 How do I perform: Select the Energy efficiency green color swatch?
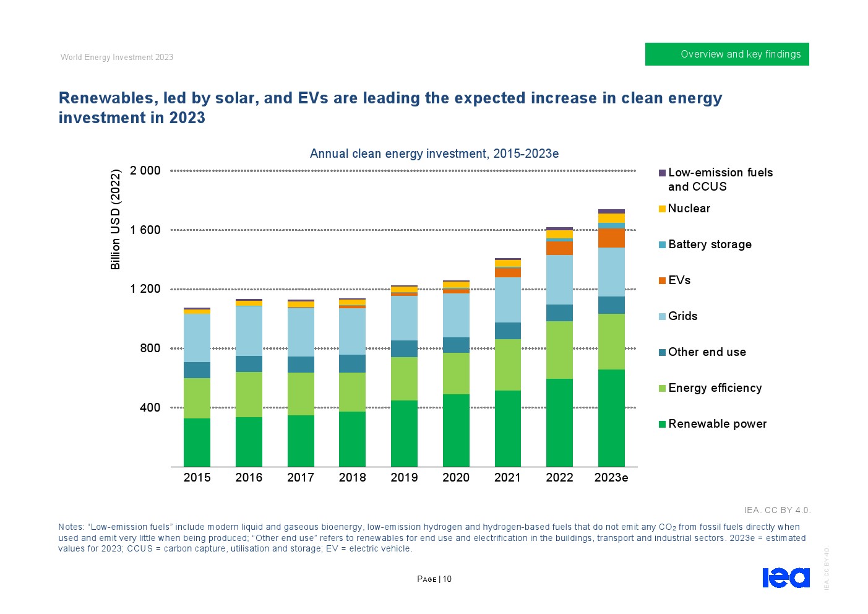[x=662, y=388]
